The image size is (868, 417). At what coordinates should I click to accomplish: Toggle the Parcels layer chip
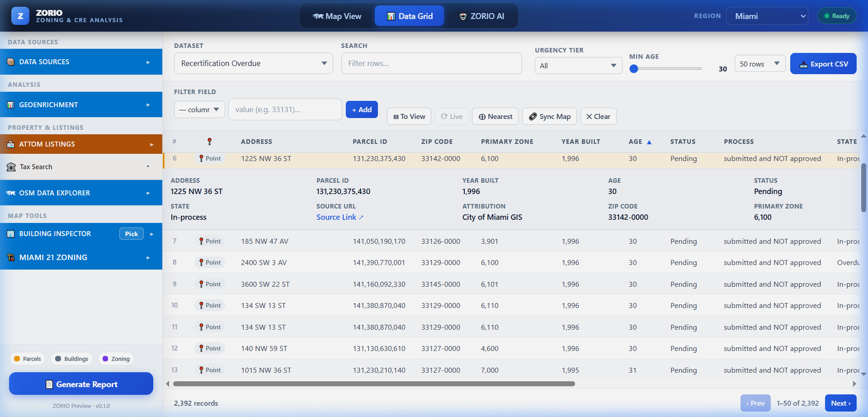(x=28, y=359)
